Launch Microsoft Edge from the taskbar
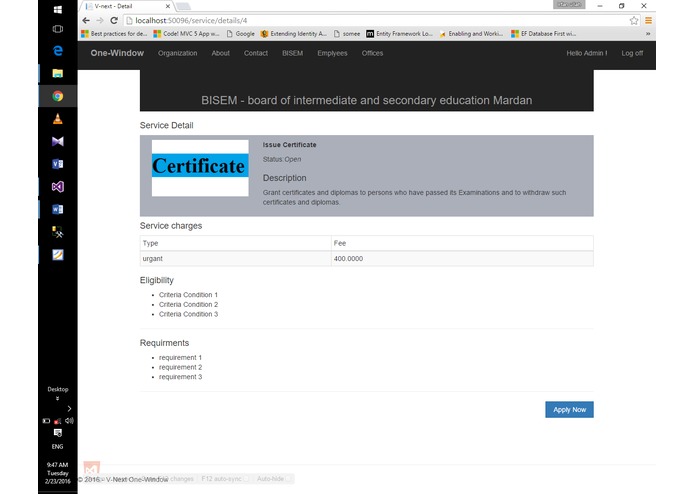The height and width of the screenshot is (494, 695). (x=58, y=51)
